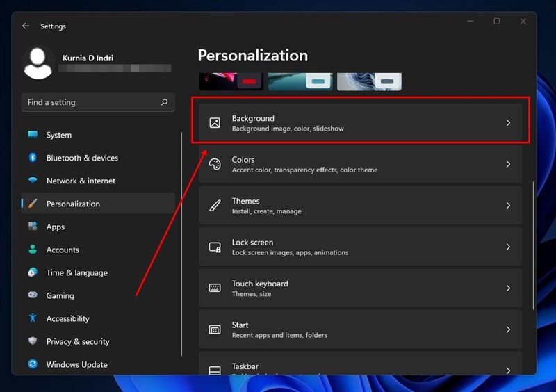The width and height of the screenshot is (556, 392).
Task: Open Privacy & security settings
Action: click(98, 341)
